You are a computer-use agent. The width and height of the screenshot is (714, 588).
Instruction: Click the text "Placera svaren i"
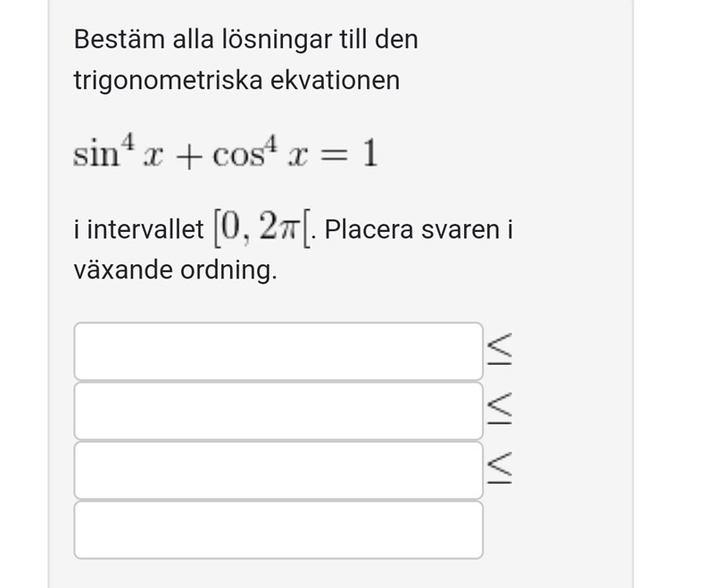418,230
